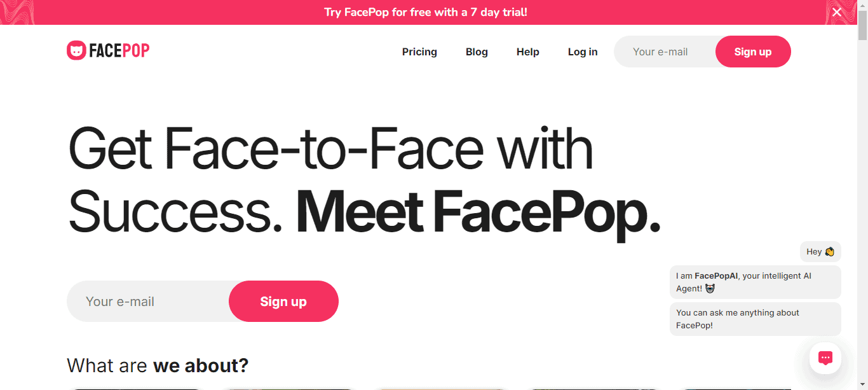Image resolution: width=868 pixels, height=390 pixels.
Task: Navigate to the Help section
Action: pos(527,52)
